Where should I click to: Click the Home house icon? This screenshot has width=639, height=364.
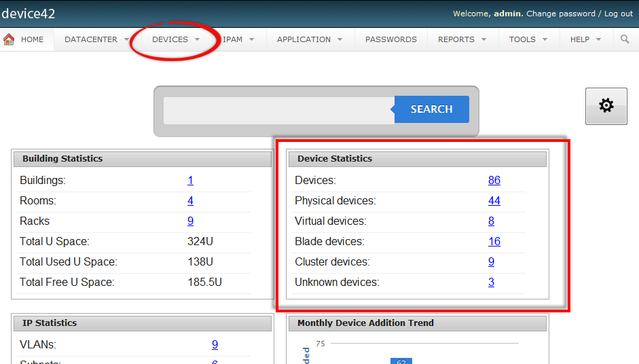tap(10, 39)
